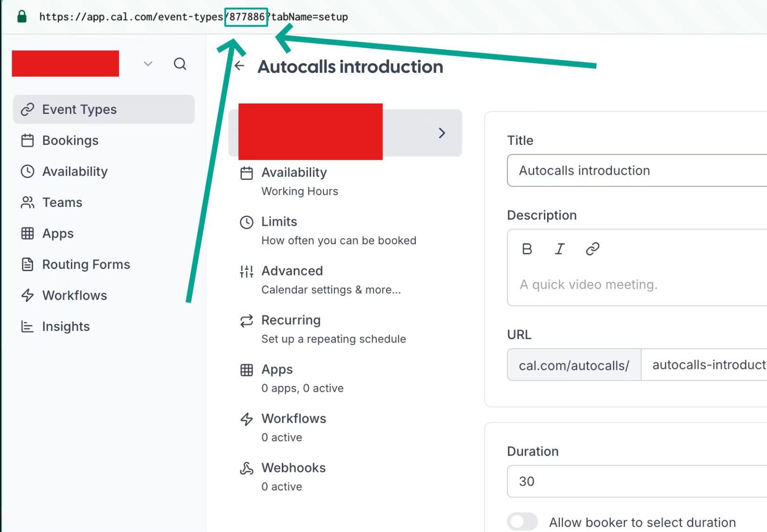The height and width of the screenshot is (532, 767).
Task: Expand the account dropdown chevron
Action: (x=148, y=64)
